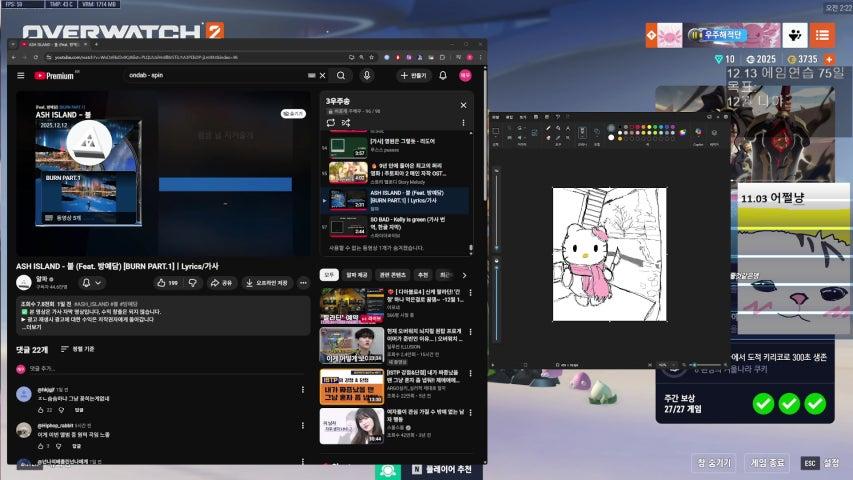Click the share button under video
Screen dimensions: 853x480
(x=220, y=283)
